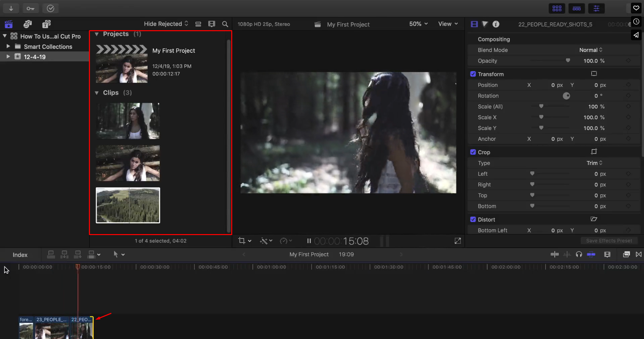Show the info inspector icon
Screen dimensions: 644x339
pyautogui.click(x=496, y=24)
